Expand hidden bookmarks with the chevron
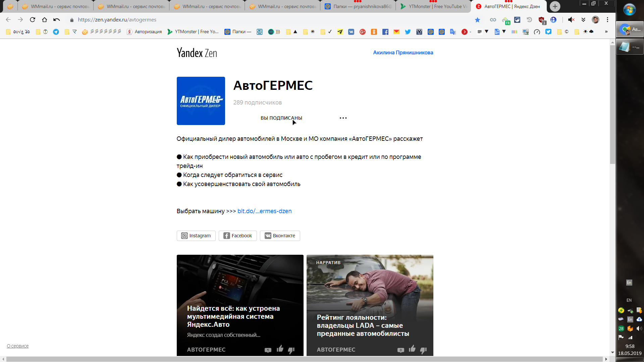 click(606, 32)
